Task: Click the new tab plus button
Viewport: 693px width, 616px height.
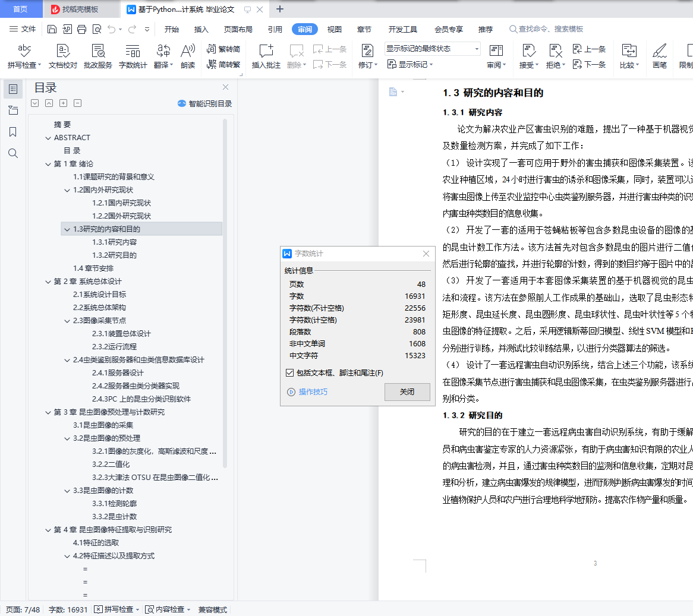Action: click(x=279, y=10)
